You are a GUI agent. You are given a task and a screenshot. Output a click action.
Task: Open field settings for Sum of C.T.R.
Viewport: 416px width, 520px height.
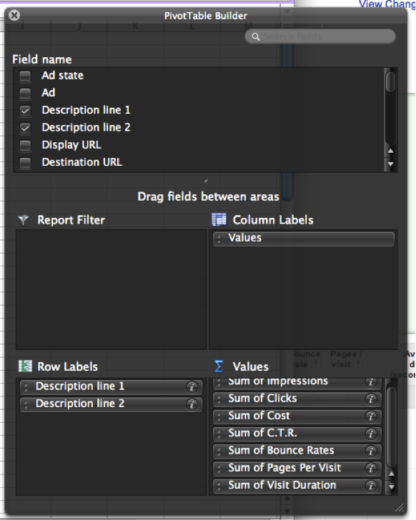[x=371, y=434]
